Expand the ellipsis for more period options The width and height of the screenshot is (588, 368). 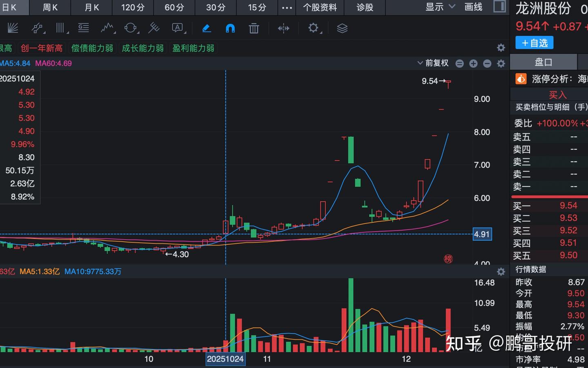coord(287,7)
